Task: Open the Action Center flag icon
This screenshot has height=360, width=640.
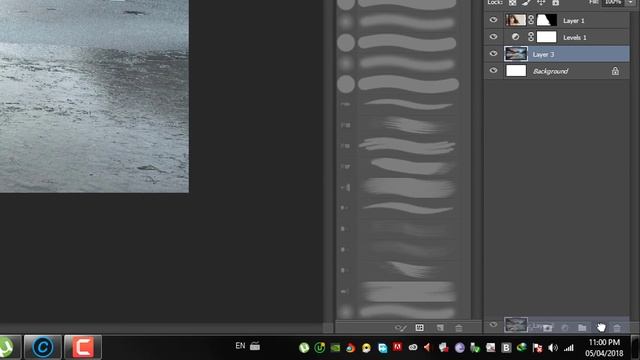Action: [538, 348]
